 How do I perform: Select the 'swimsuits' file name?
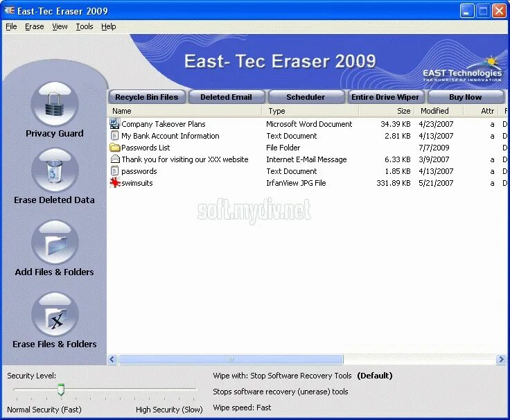point(137,183)
